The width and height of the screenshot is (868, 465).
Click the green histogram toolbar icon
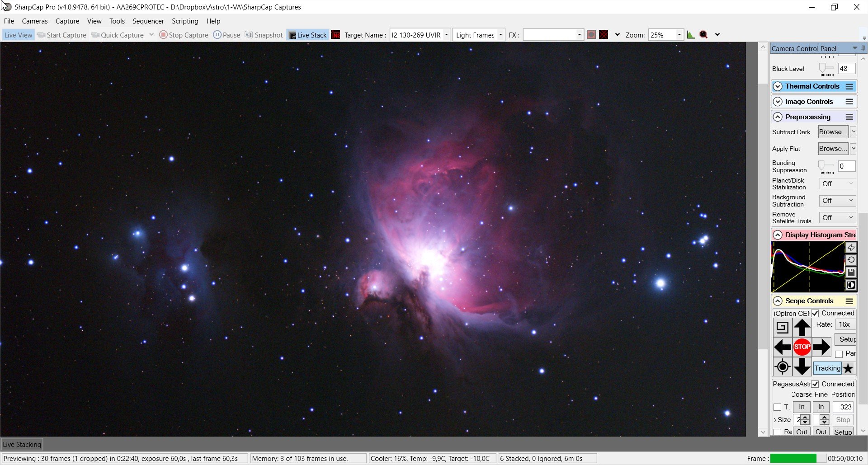click(691, 35)
